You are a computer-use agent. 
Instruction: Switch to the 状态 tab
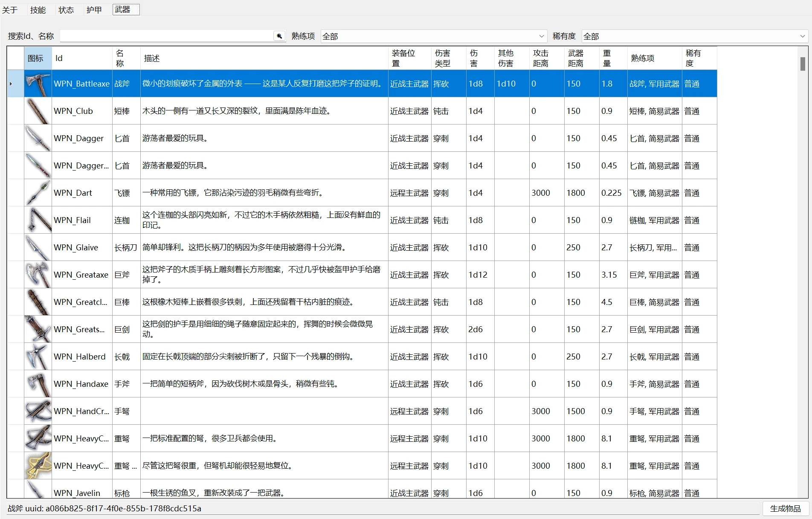[66, 10]
